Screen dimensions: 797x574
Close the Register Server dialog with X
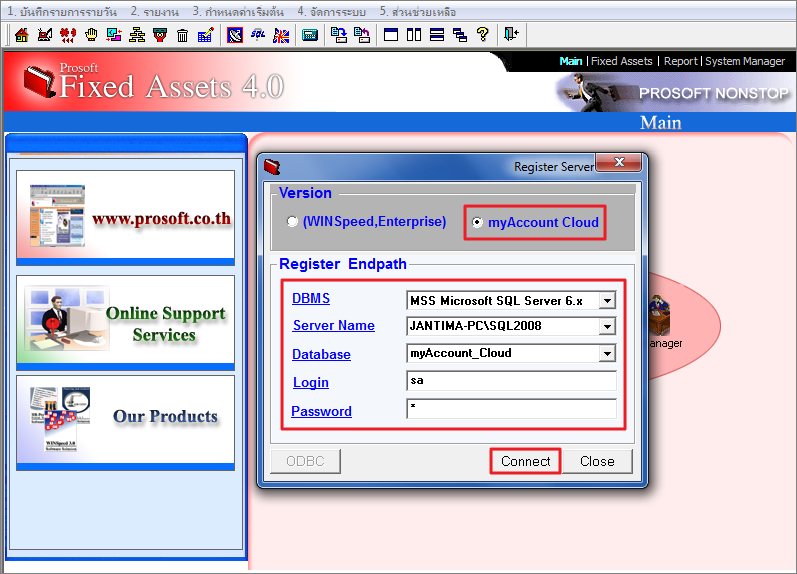pyautogui.click(x=619, y=163)
